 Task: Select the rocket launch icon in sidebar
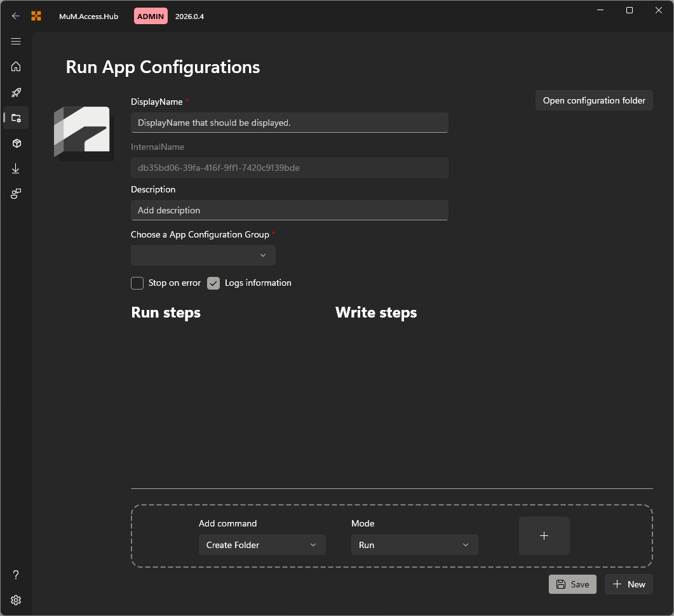tap(16, 92)
